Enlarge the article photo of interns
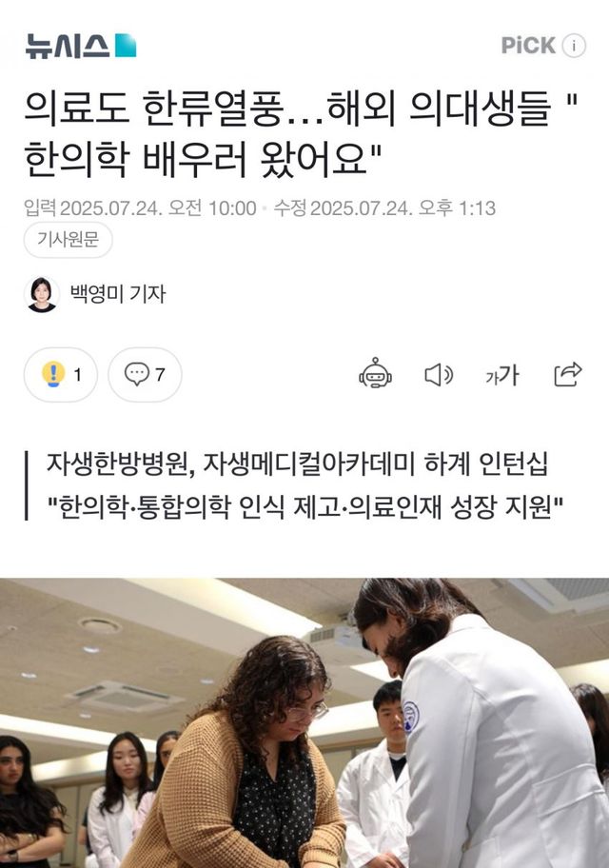Viewport: 609px width, 868px height. coord(304,723)
